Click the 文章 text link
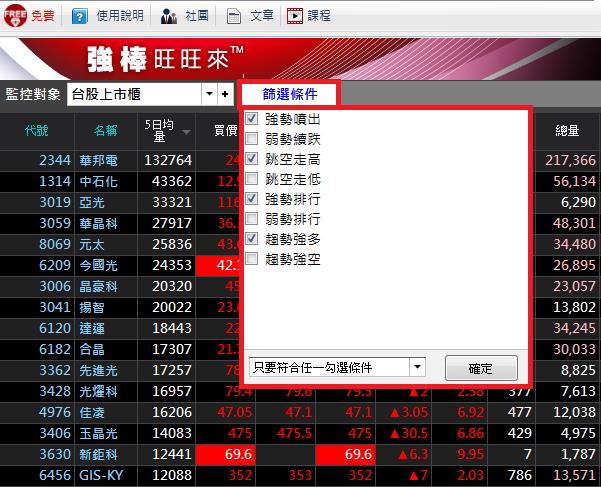The width and height of the screenshot is (601, 487). click(x=262, y=16)
